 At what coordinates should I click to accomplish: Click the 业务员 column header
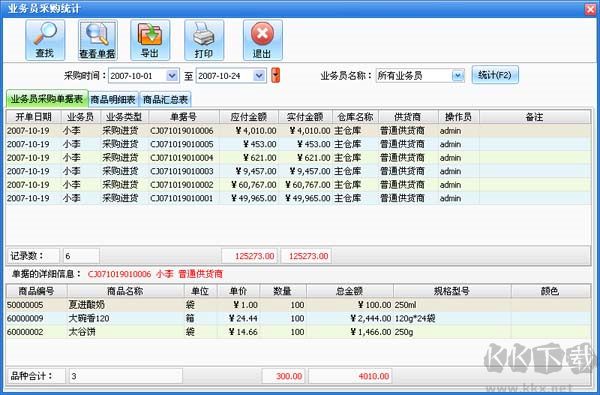click(80, 117)
